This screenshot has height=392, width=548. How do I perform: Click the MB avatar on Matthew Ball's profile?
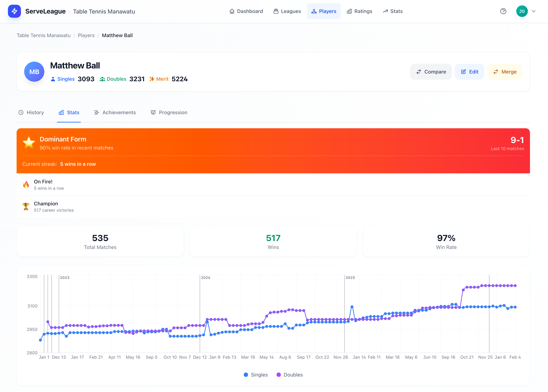[34, 72]
